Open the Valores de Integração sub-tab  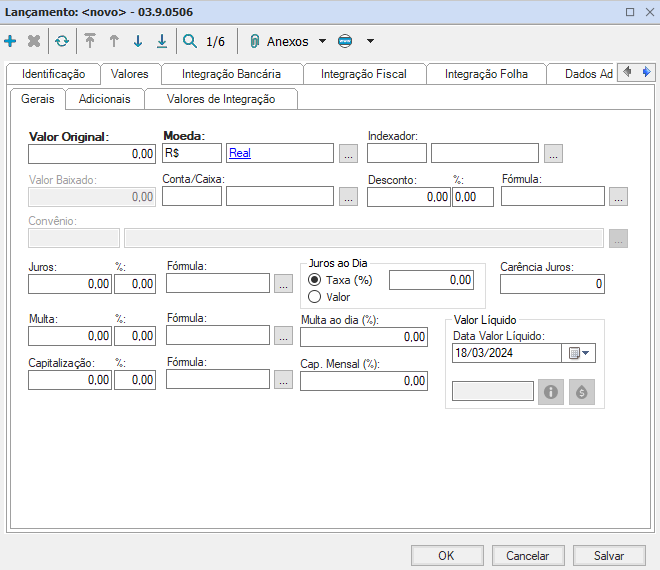pos(220,99)
